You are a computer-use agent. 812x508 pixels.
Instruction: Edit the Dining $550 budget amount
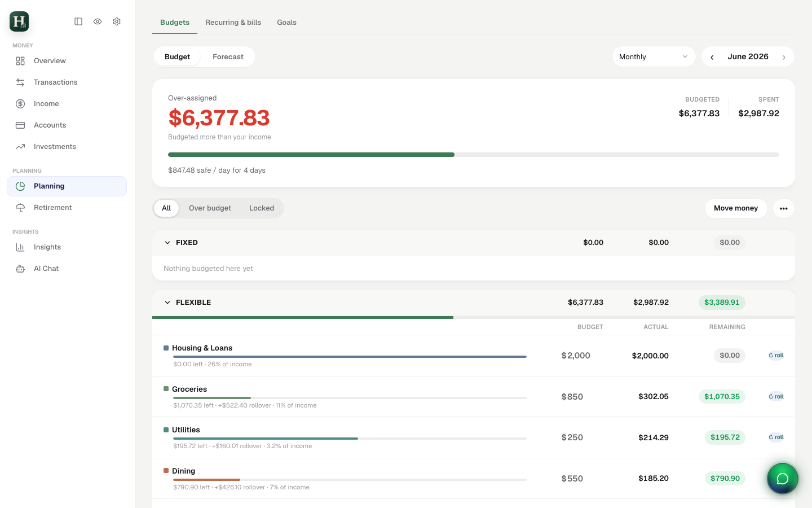click(x=572, y=479)
